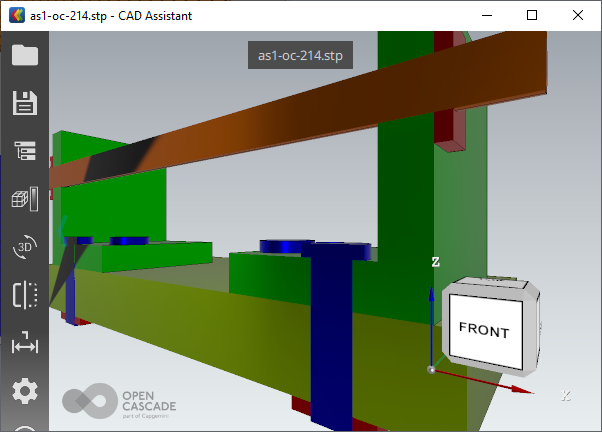The height and width of the screenshot is (432, 602).
Task: Activate the clipping plane tool
Action: pos(24,295)
